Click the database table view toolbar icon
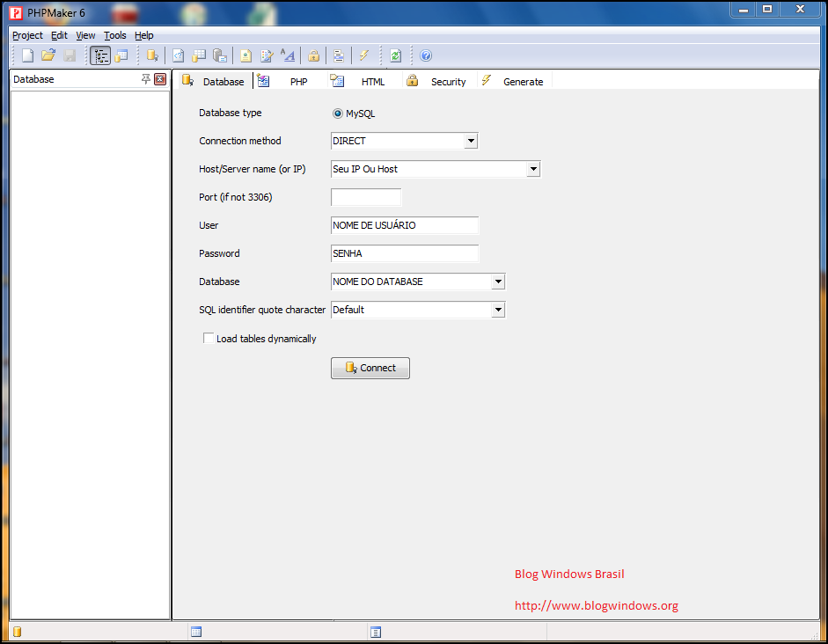 (122, 55)
